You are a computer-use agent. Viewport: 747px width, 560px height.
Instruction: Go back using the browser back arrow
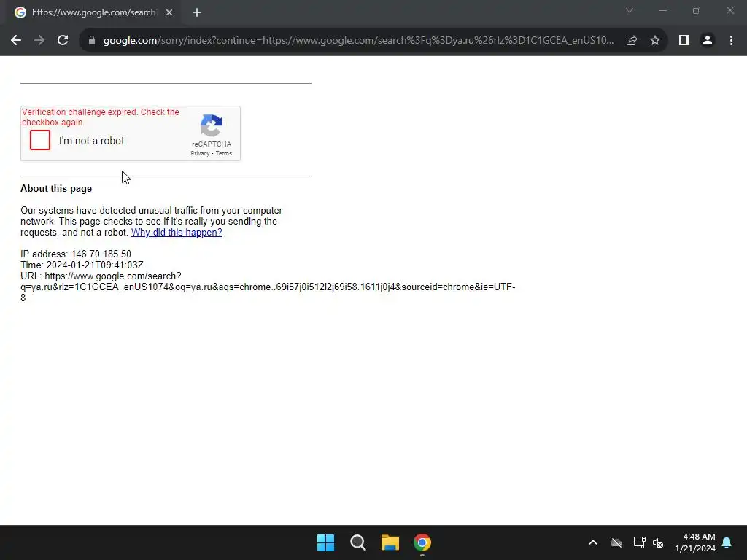(x=16, y=41)
